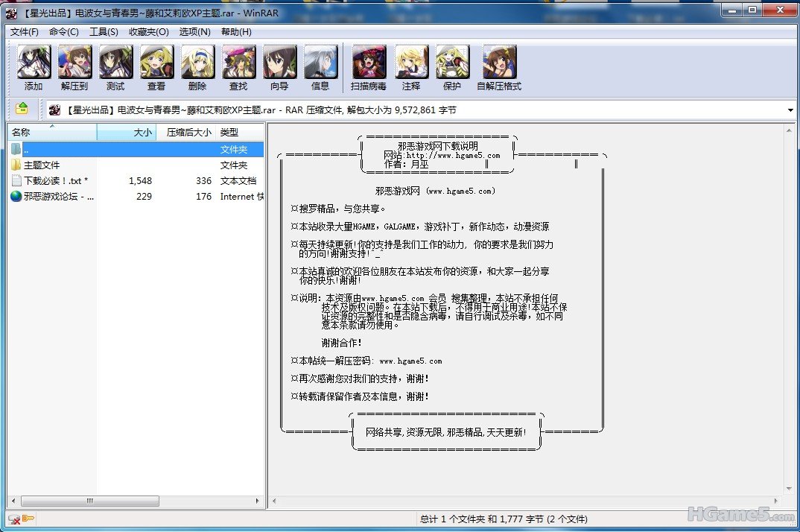Click the 谢谢合作! line in comment

[341, 343]
